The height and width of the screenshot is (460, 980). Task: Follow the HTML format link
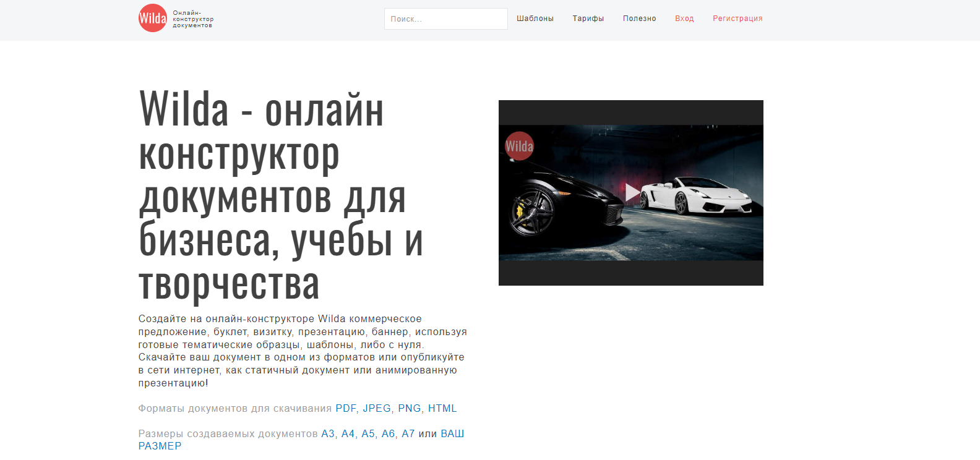pos(442,408)
